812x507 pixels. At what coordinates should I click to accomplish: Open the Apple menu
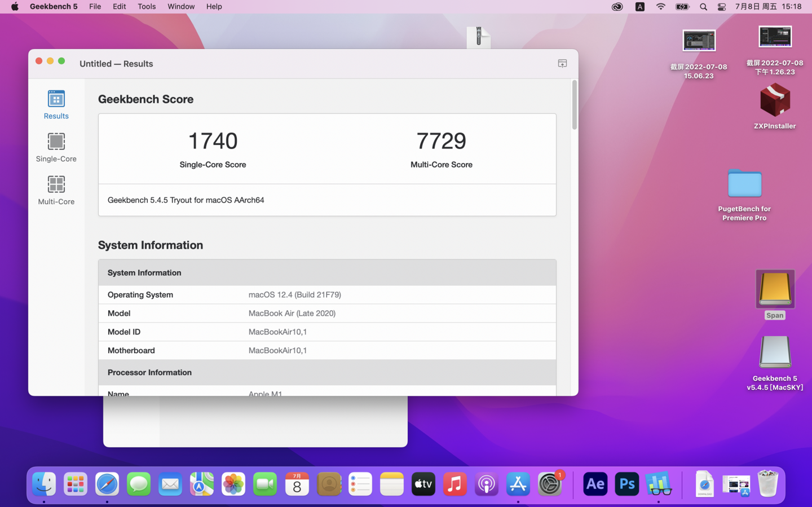coord(15,7)
